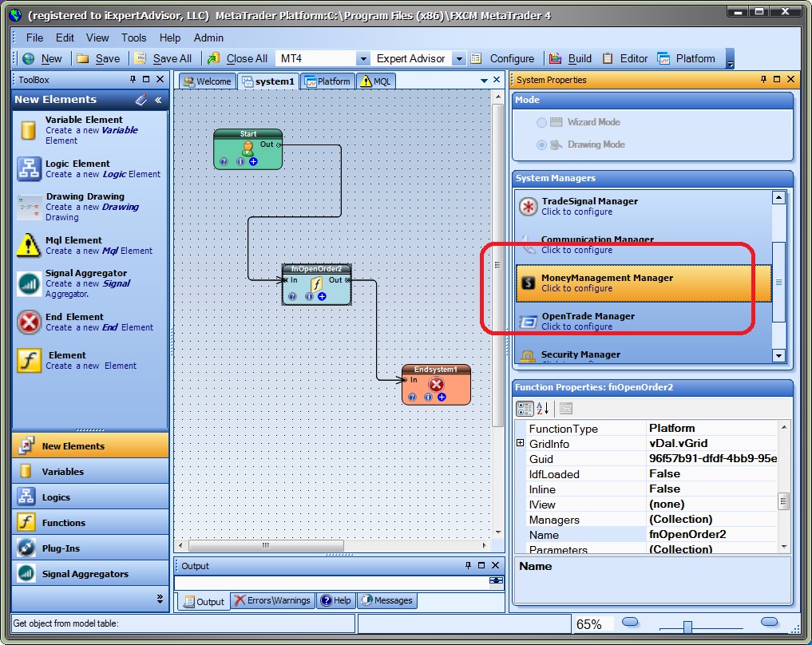
Task: Toggle auto-hide pin on System Properties panel
Action: coord(763,79)
